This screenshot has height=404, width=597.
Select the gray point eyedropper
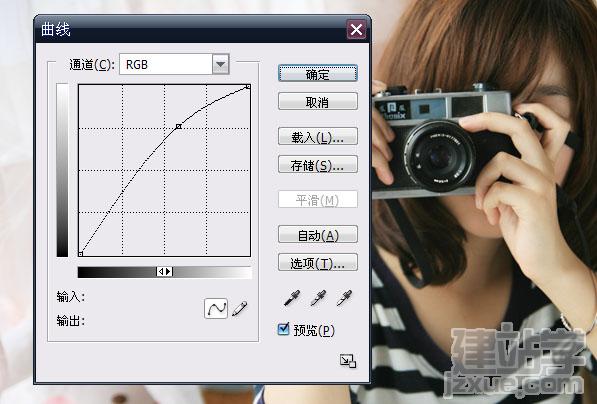pos(318,298)
